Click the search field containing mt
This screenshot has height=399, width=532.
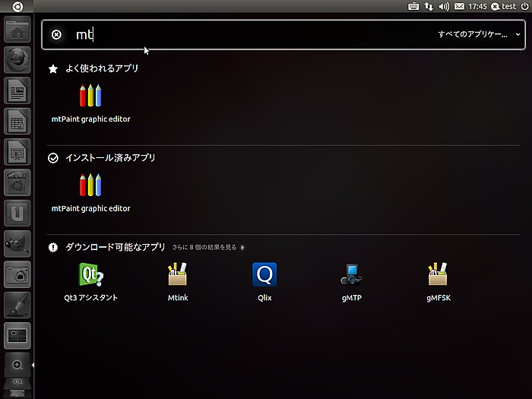point(283,35)
